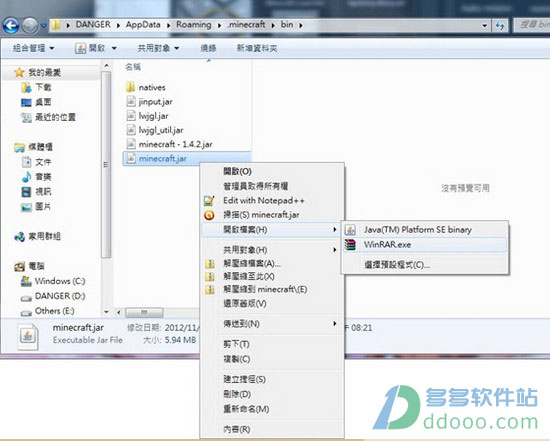Open the 組合管理 toolbar menu
This screenshot has height=441, width=550.
[33, 48]
